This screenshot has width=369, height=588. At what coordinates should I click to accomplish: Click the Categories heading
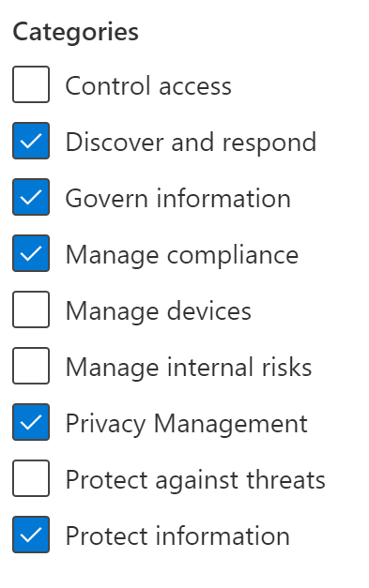click(76, 33)
